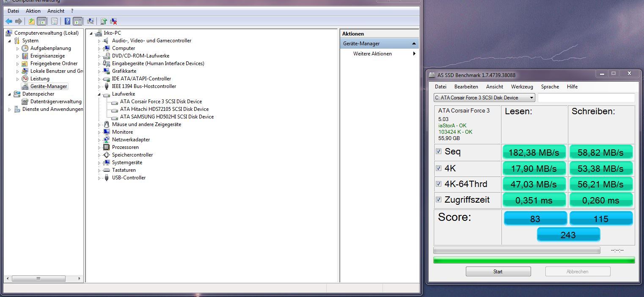The image size is (644, 297).
Task: Select ATA SAMSUNG HD502HI SCSI Disk Device
Action: coord(167,117)
